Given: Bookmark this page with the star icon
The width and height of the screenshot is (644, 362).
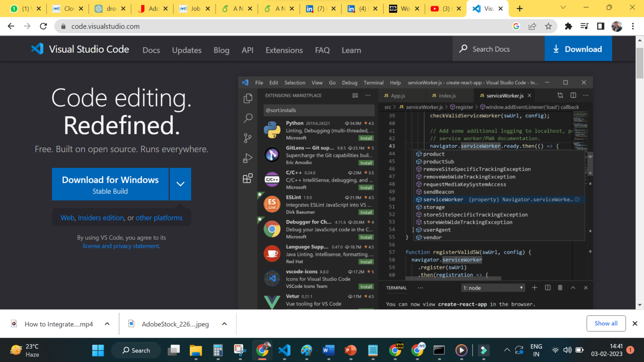Looking at the screenshot, I should tap(548, 26).
